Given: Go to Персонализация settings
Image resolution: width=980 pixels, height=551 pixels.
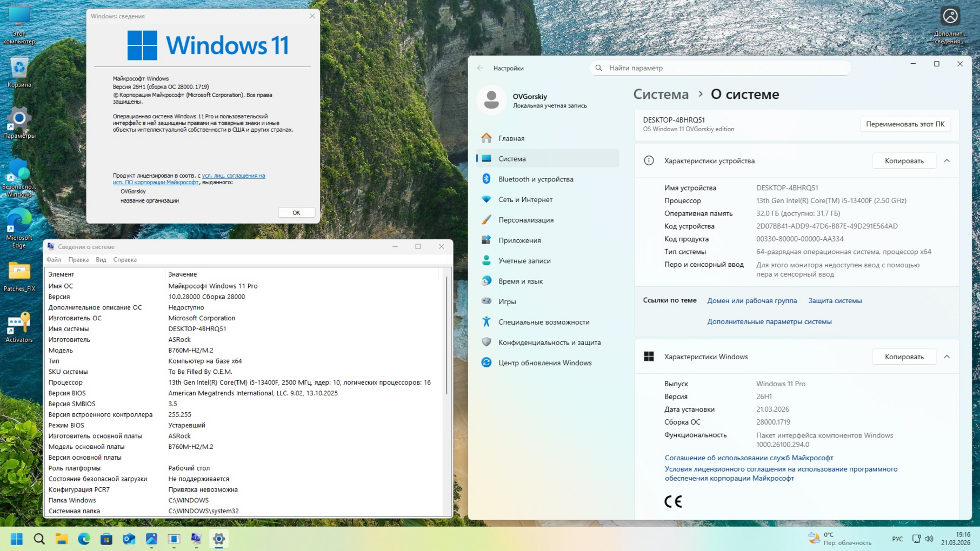Looking at the screenshot, I should (525, 220).
